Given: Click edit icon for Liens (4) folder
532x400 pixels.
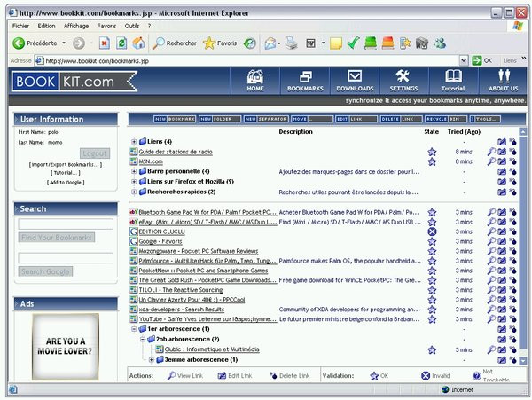Looking at the screenshot, I should click(502, 142).
